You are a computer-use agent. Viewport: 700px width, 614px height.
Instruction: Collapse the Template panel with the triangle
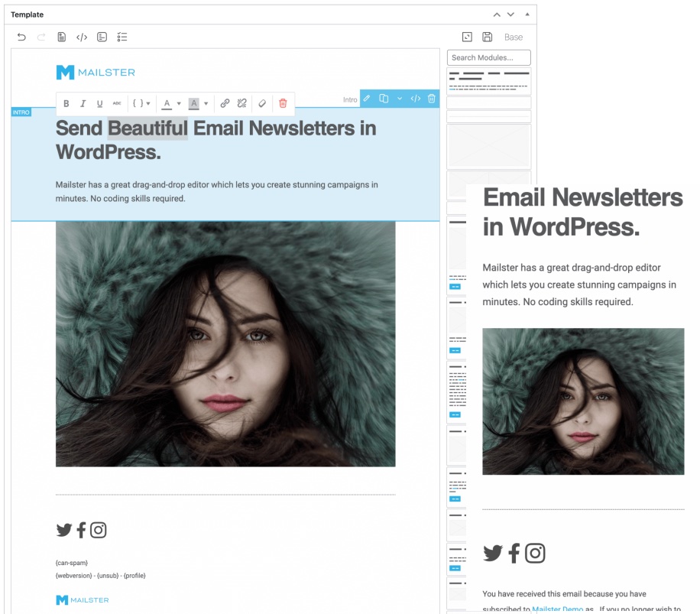click(527, 15)
